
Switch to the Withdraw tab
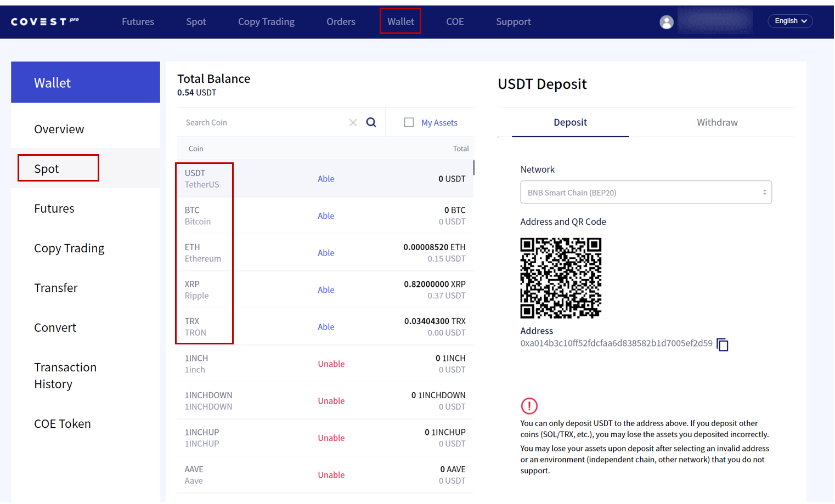716,122
